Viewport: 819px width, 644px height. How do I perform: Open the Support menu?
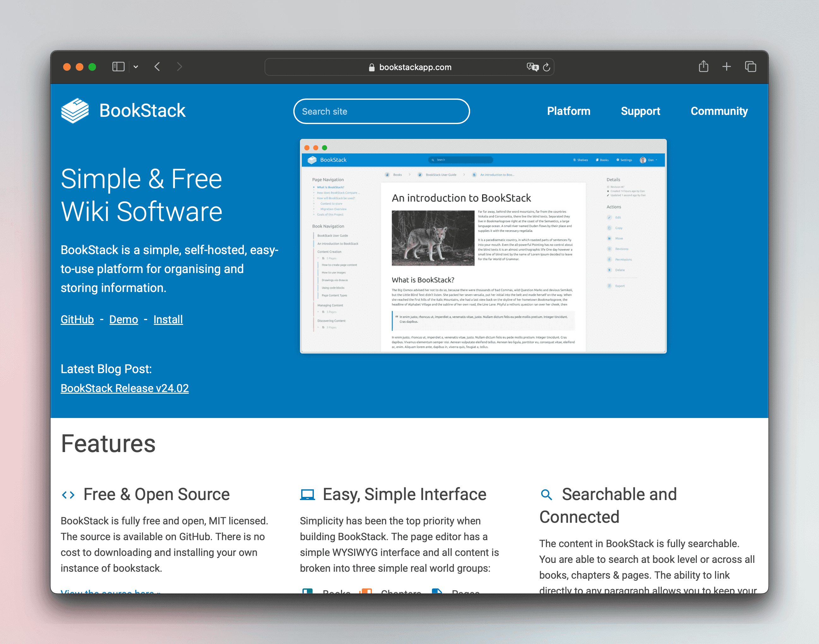(x=640, y=111)
